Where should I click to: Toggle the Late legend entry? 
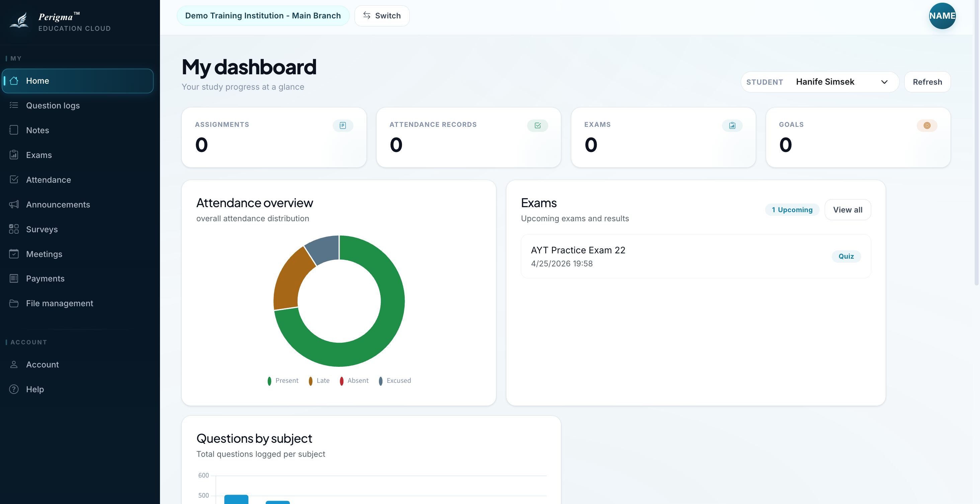[319, 381]
